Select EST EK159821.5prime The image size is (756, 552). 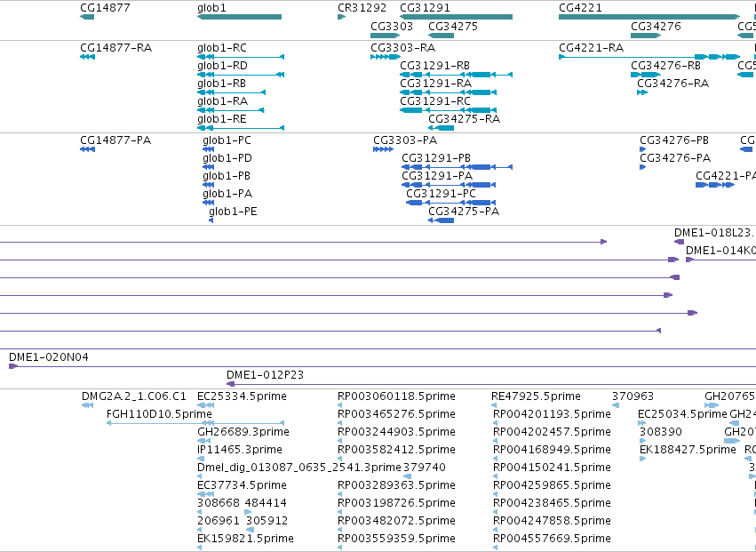[x=200, y=548]
